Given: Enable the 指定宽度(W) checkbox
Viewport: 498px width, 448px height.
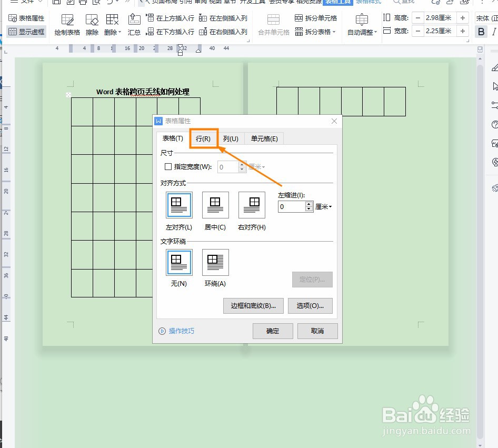Looking at the screenshot, I should [x=168, y=167].
